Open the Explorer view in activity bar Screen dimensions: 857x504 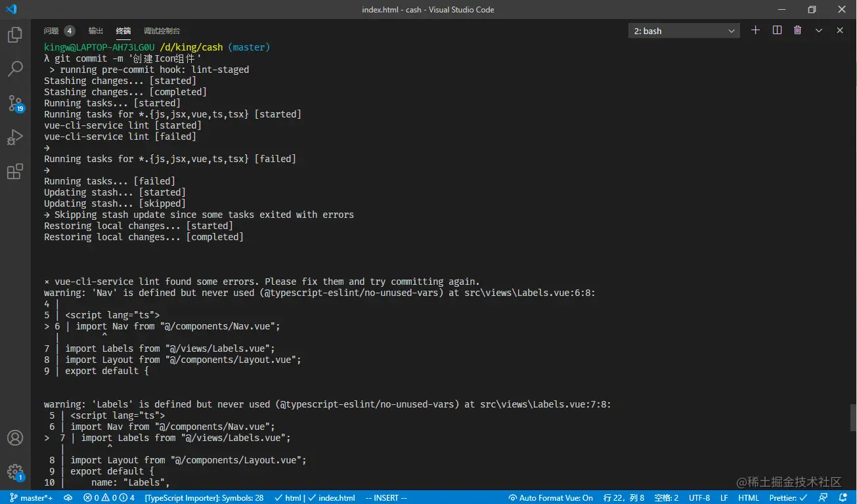(x=14, y=34)
